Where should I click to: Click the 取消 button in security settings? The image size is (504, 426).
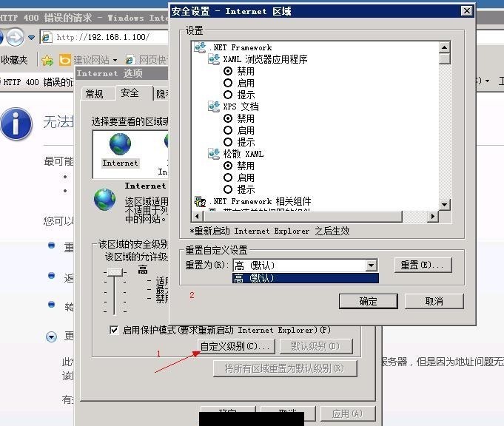434,301
